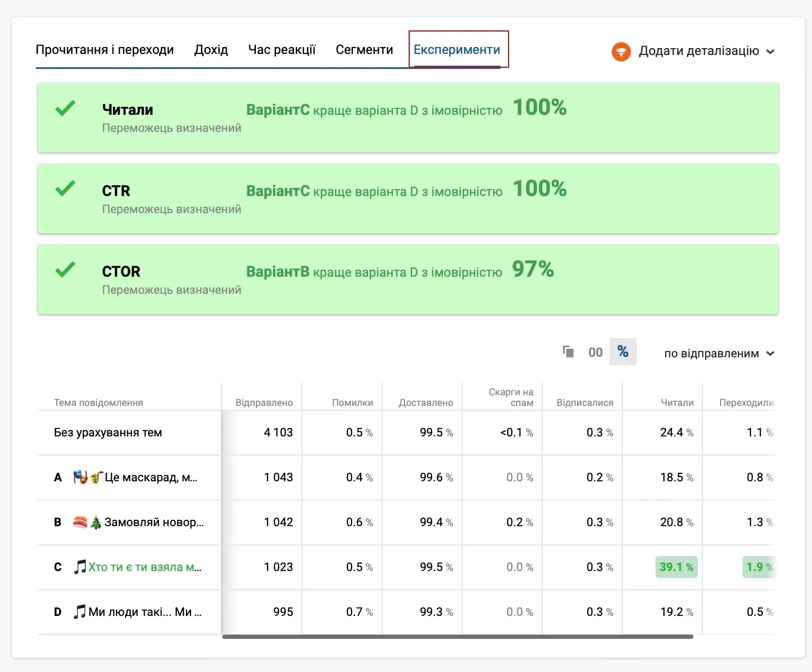Click the music note icon in row D

click(81, 612)
